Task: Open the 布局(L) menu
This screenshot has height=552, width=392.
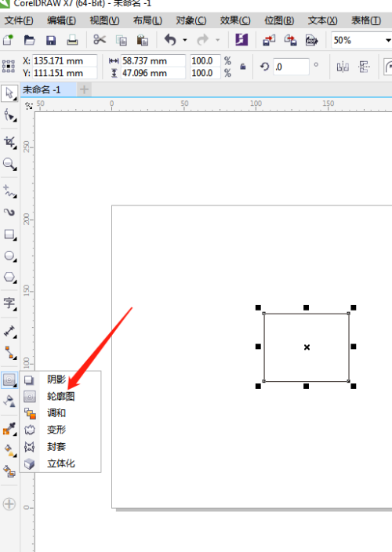Action: (147, 20)
